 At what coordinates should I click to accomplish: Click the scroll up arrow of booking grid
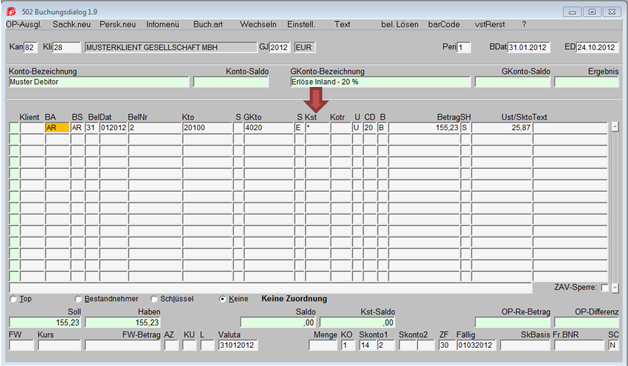tap(615, 127)
